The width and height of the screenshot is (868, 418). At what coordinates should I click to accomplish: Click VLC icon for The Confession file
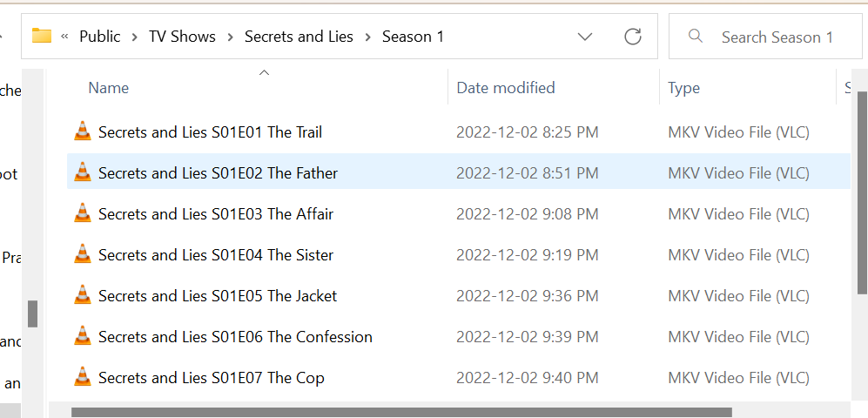83,337
